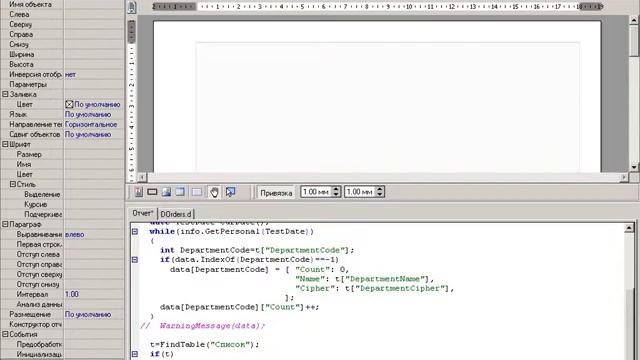Viewport: 640px width, 360px height.
Task: Select the Параметры property row
Action: point(62,84)
